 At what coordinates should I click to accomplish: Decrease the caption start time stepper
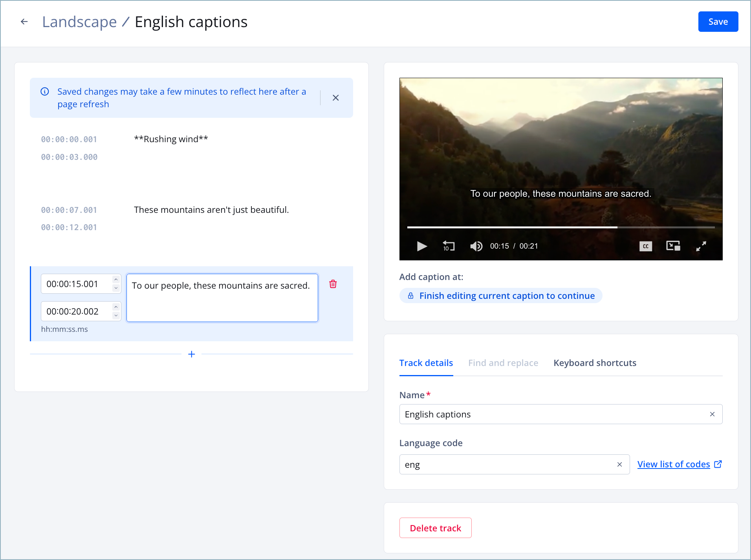[x=116, y=288]
